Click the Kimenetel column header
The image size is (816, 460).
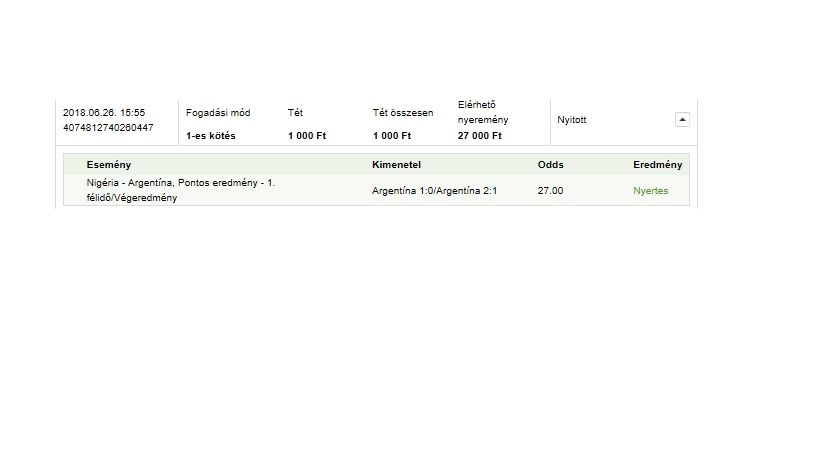pos(397,164)
